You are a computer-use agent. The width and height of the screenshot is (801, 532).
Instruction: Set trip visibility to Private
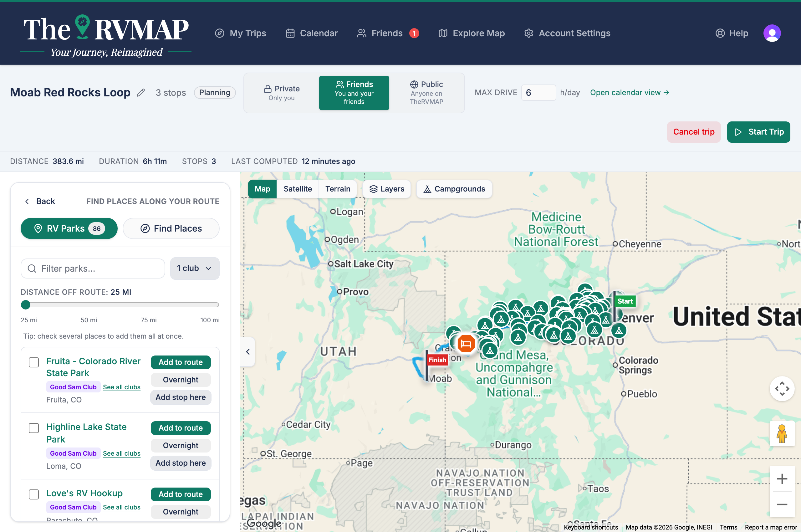click(x=282, y=93)
